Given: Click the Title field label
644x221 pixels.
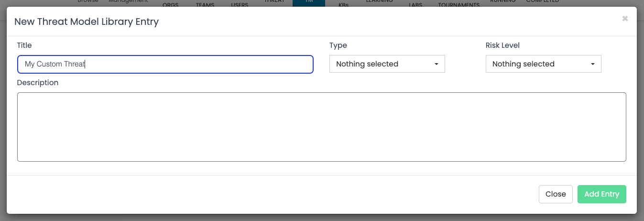Looking at the screenshot, I should (x=24, y=45).
